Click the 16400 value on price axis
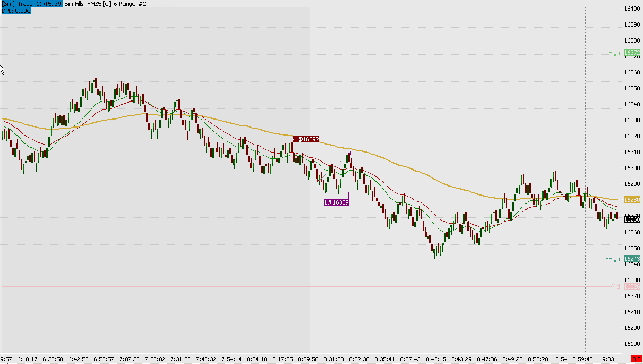Viewport: 643px width, 364px height. coord(632,9)
